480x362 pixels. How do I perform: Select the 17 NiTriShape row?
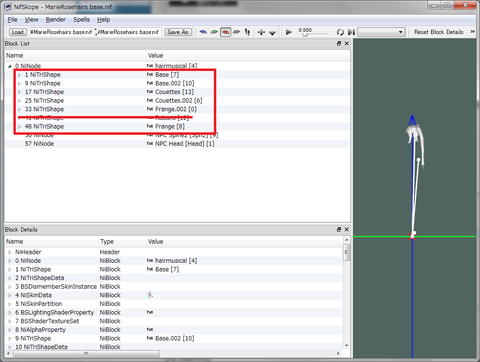[177, 92]
